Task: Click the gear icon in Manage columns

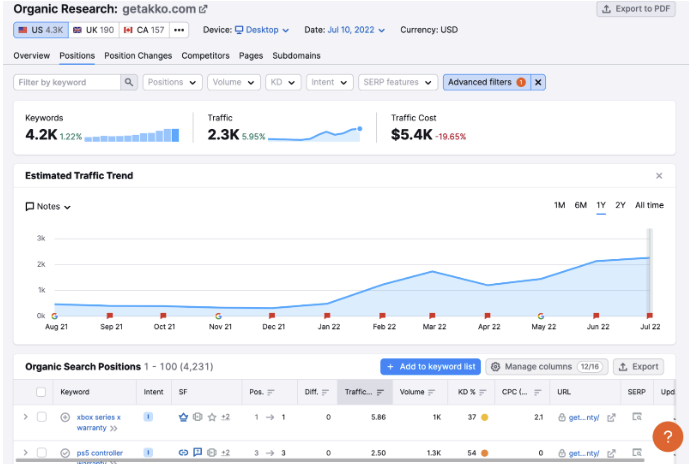Action: tap(495, 367)
